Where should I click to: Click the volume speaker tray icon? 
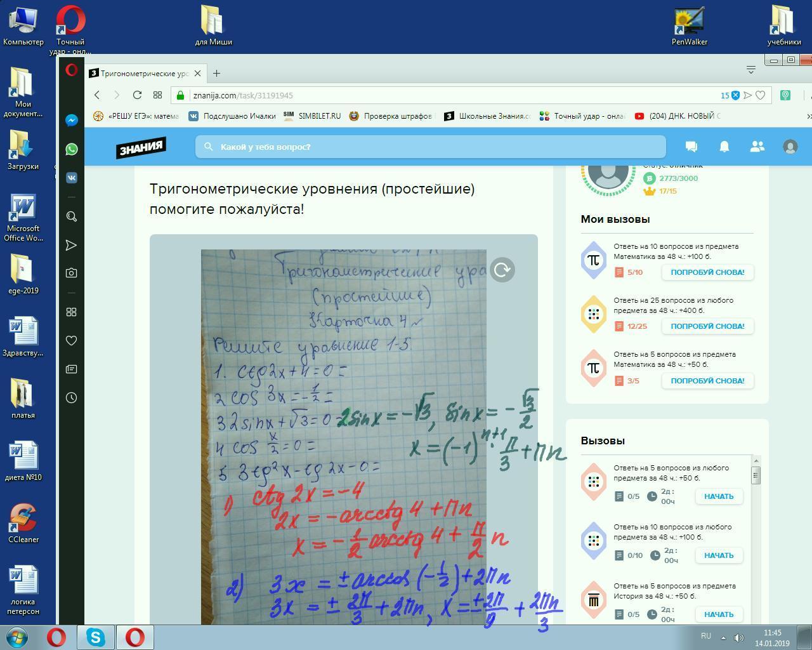click(x=739, y=637)
